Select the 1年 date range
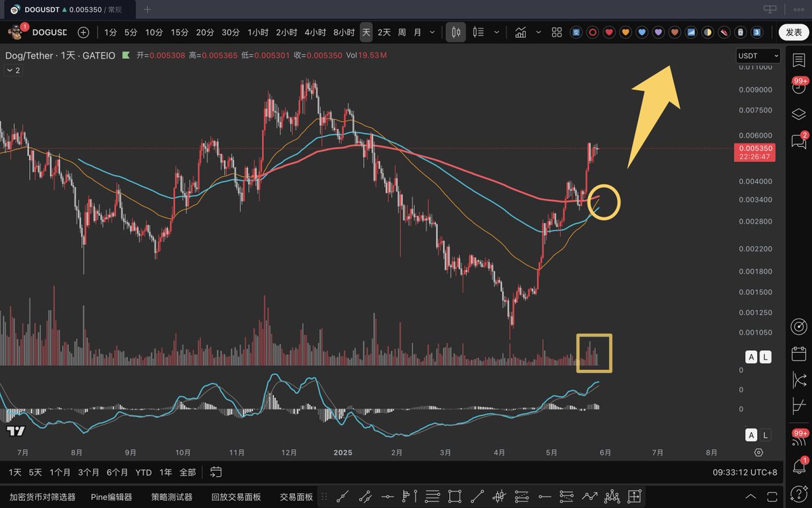 165,472
